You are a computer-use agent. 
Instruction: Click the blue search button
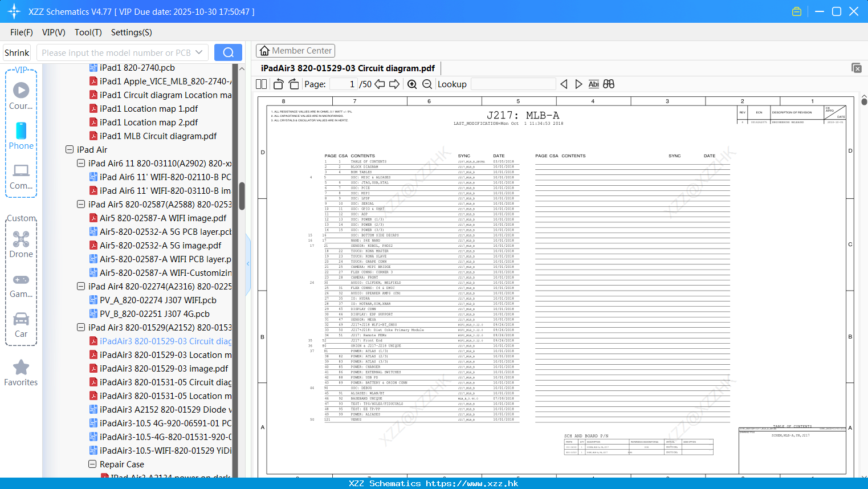(x=228, y=52)
